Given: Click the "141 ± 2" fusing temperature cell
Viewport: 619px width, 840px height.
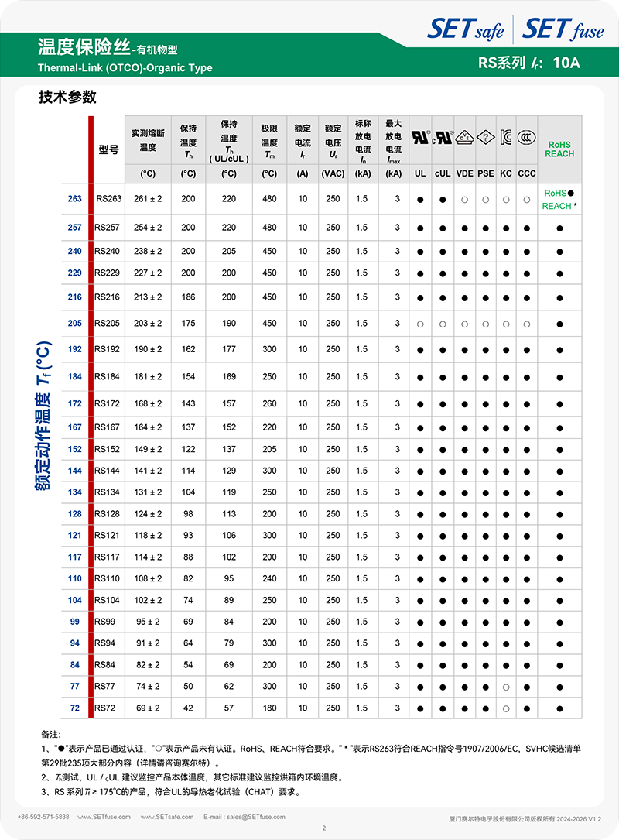Looking at the screenshot, I should tap(148, 471).
